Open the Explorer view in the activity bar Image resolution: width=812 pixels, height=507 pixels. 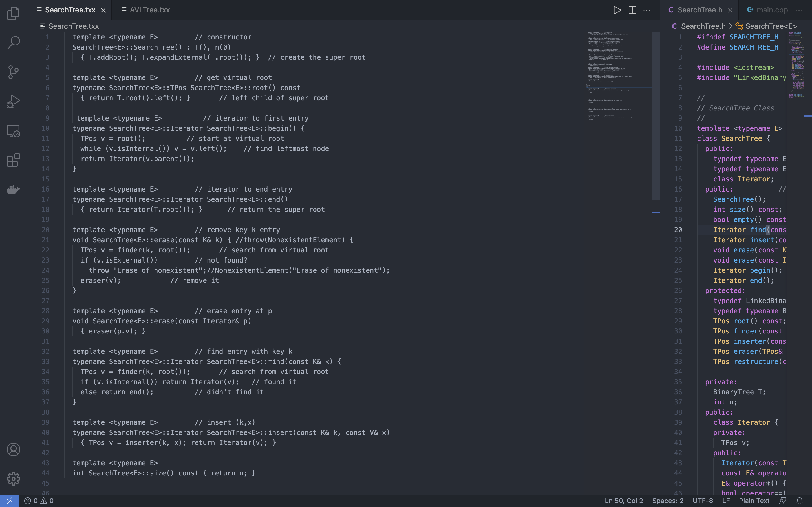point(14,14)
